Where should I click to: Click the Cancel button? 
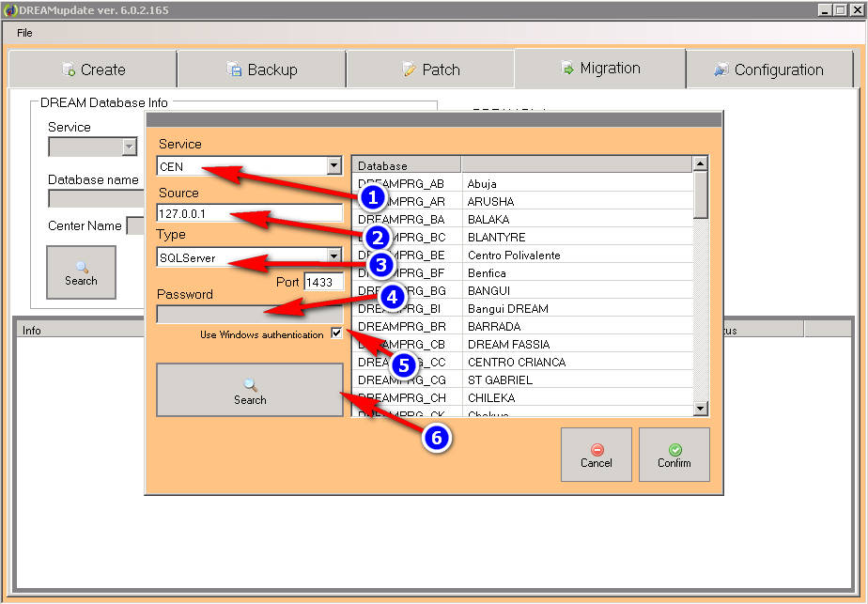coord(597,455)
